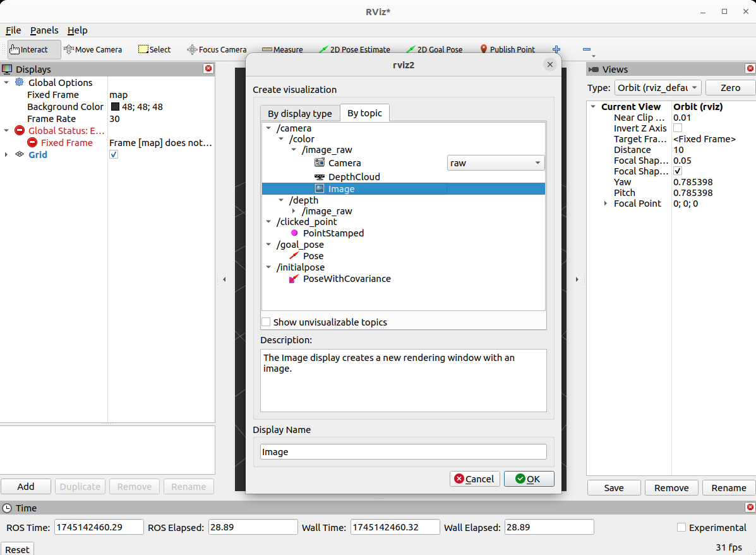Switch to By display type tab
Viewport: 756px width, 555px height.
point(300,113)
